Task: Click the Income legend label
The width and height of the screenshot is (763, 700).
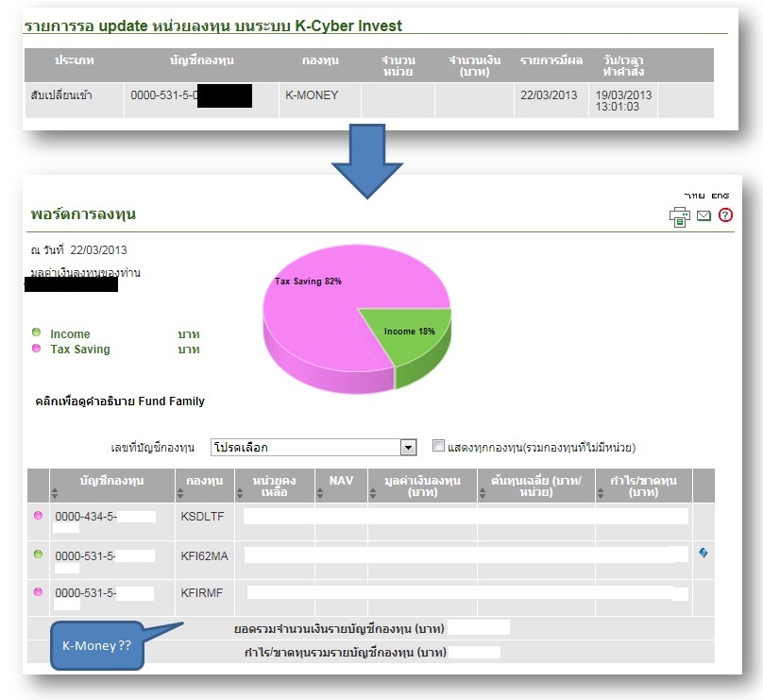Action: 70,333
